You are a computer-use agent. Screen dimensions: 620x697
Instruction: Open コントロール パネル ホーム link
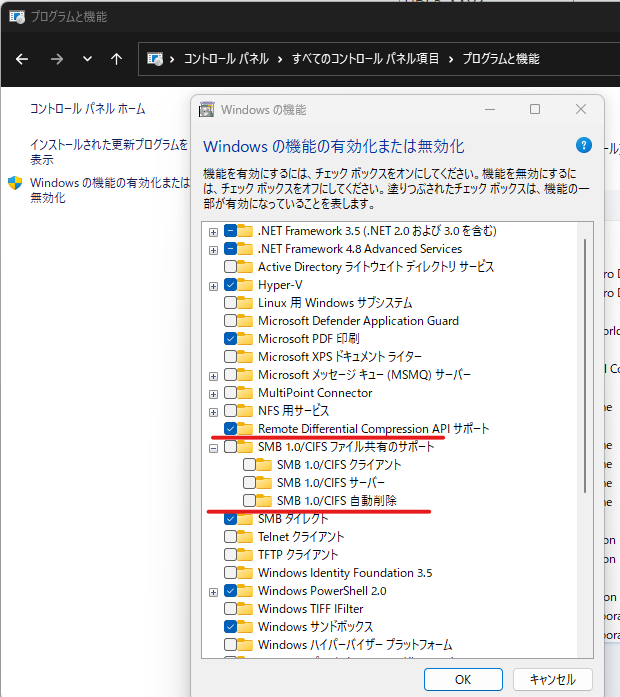pos(88,109)
